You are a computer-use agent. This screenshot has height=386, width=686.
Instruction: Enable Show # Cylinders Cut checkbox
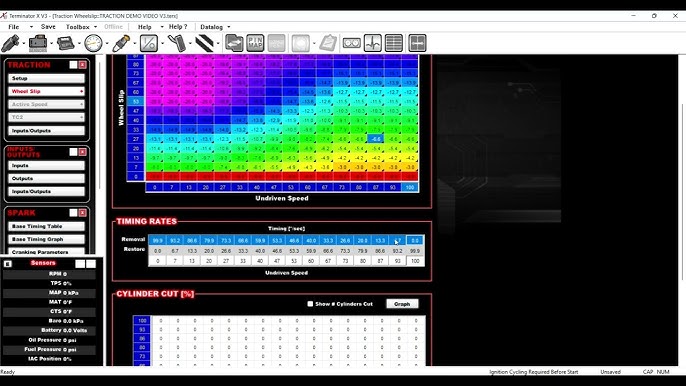click(310, 304)
